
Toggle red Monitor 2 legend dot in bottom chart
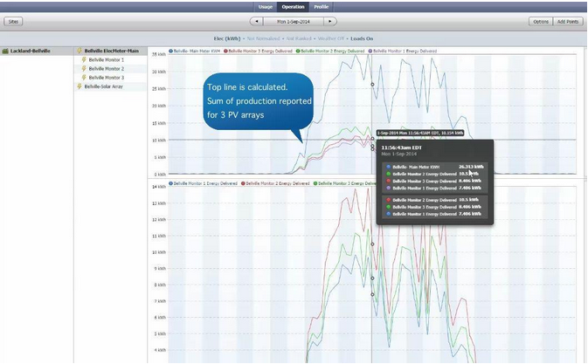tap(243, 183)
